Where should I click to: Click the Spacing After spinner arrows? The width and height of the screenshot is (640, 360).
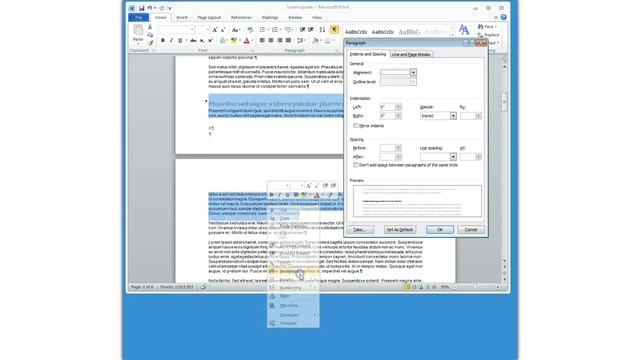[x=398, y=157]
